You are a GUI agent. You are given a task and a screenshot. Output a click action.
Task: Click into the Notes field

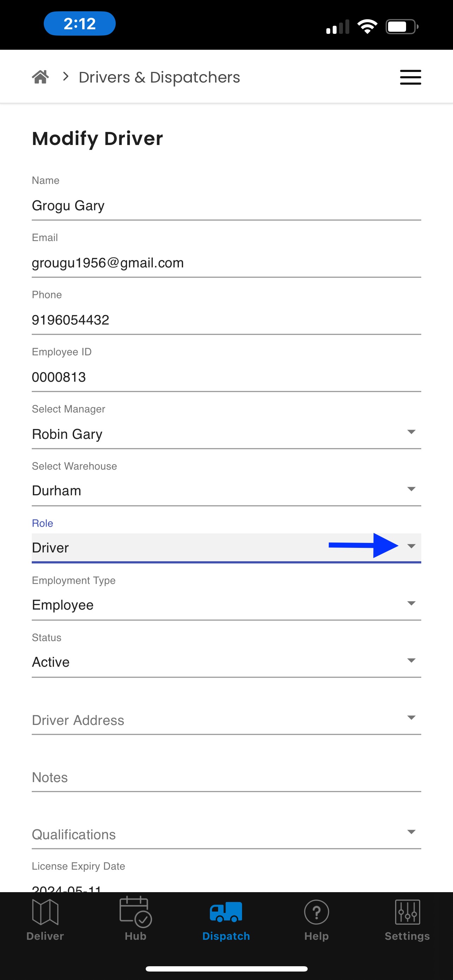(x=226, y=777)
